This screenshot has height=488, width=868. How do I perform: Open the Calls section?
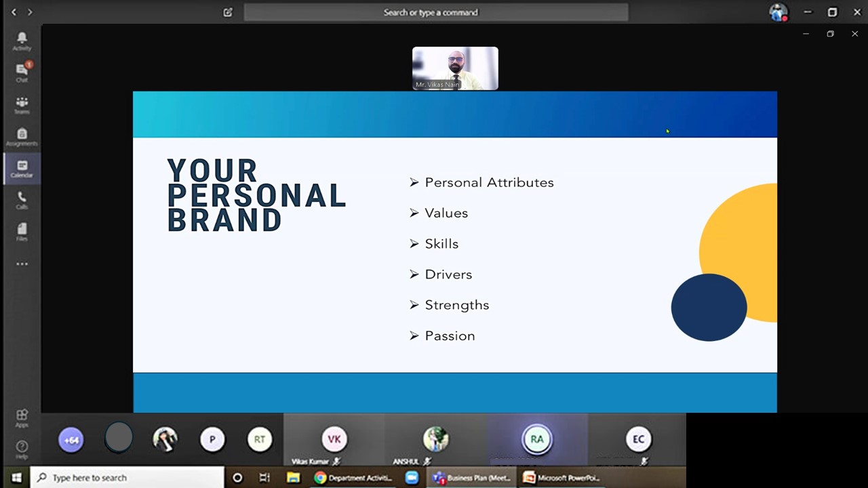pos(22,200)
